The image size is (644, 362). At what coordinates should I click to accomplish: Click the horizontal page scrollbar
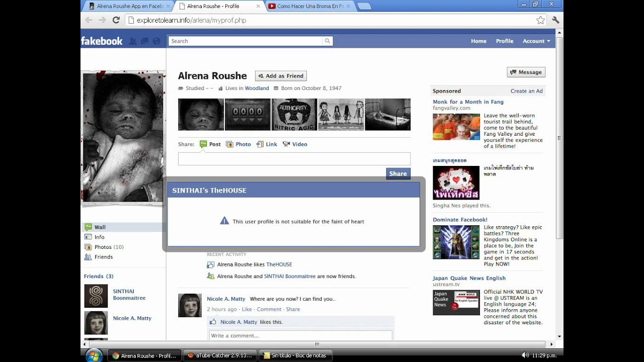[317, 344]
